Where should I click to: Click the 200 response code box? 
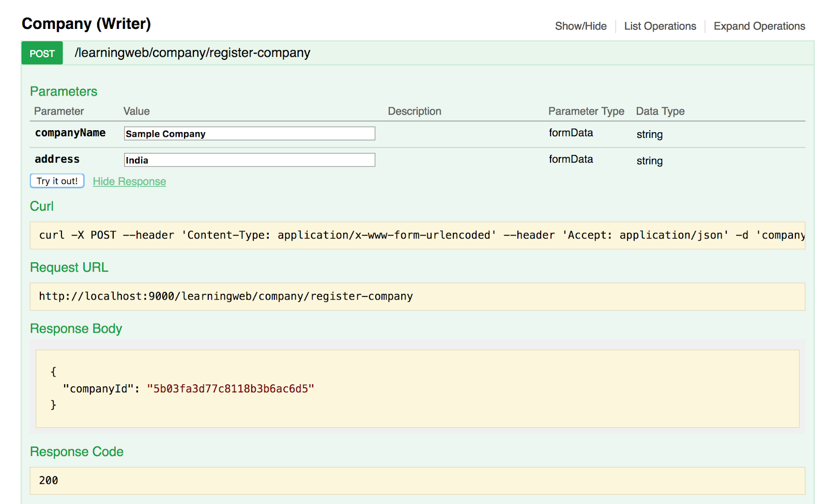(x=417, y=481)
